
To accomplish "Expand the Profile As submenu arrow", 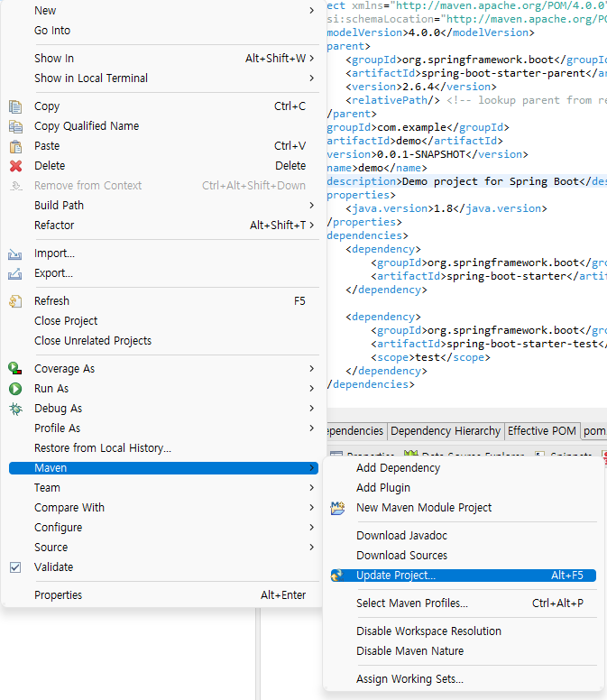I will pyautogui.click(x=311, y=428).
